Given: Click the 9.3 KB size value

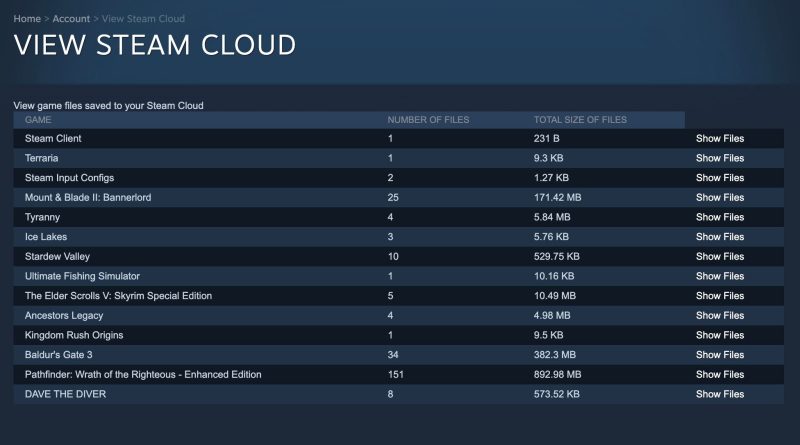Looking at the screenshot, I should point(548,158).
